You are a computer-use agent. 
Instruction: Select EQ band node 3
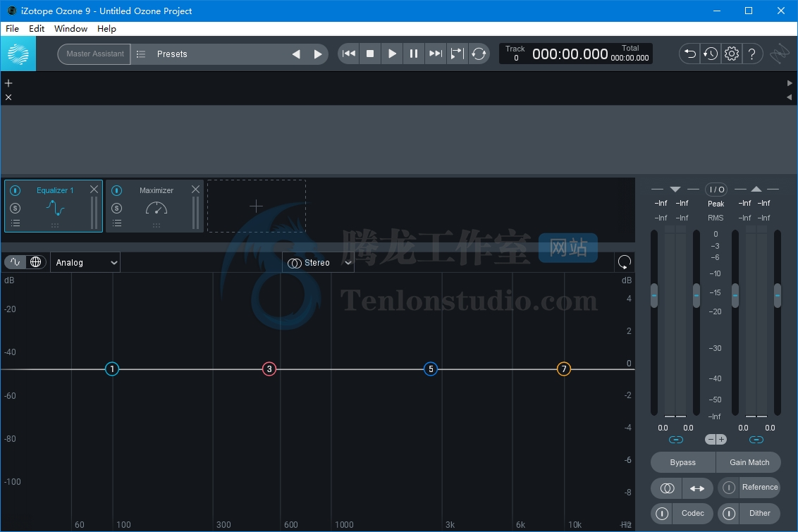pyautogui.click(x=269, y=369)
